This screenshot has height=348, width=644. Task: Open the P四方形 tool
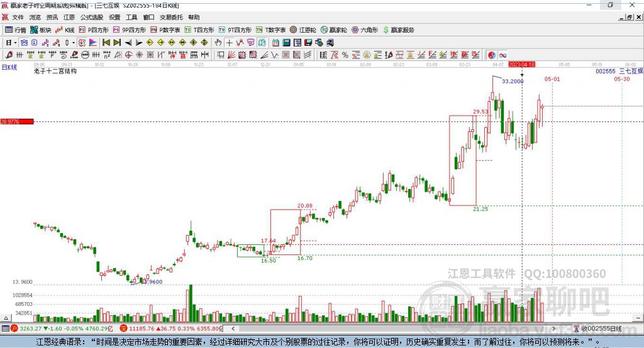tap(94, 30)
